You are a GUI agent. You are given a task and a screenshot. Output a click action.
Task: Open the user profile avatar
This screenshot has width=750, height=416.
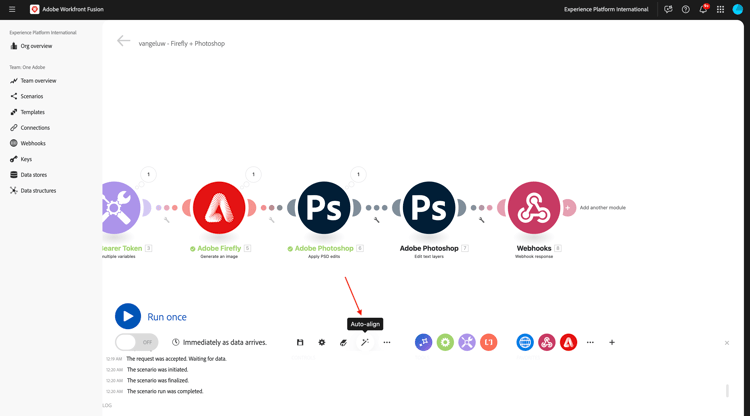738,9
